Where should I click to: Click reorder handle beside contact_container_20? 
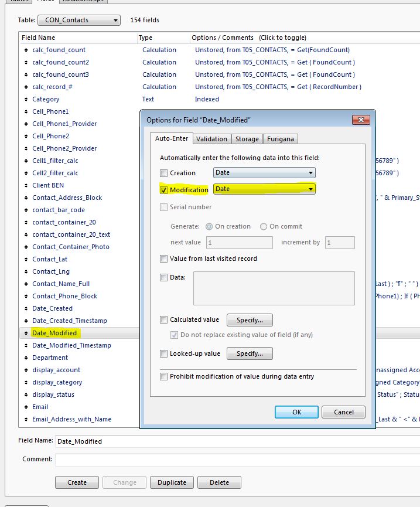pos(26,223)
